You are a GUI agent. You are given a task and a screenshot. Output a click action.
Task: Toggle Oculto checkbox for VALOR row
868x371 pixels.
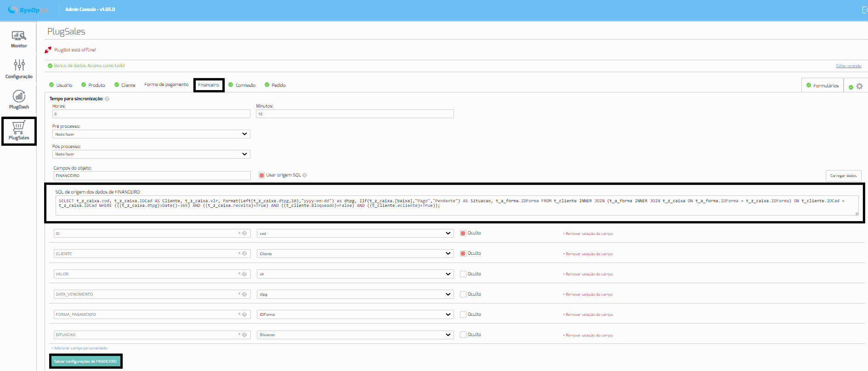click(463, 274)
